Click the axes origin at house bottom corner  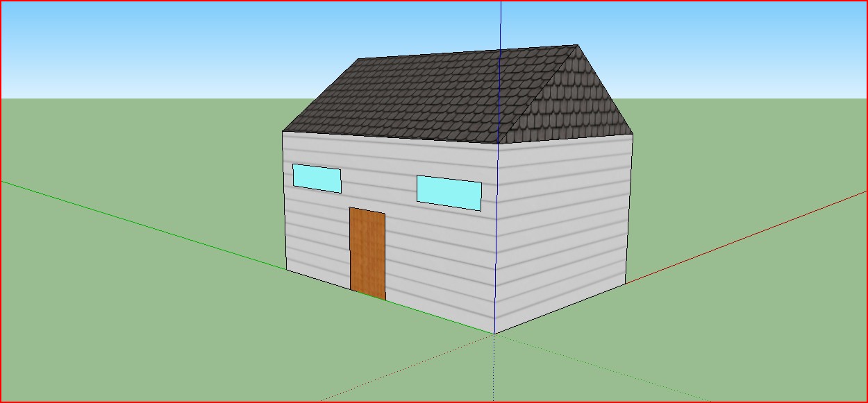(494, 334)
